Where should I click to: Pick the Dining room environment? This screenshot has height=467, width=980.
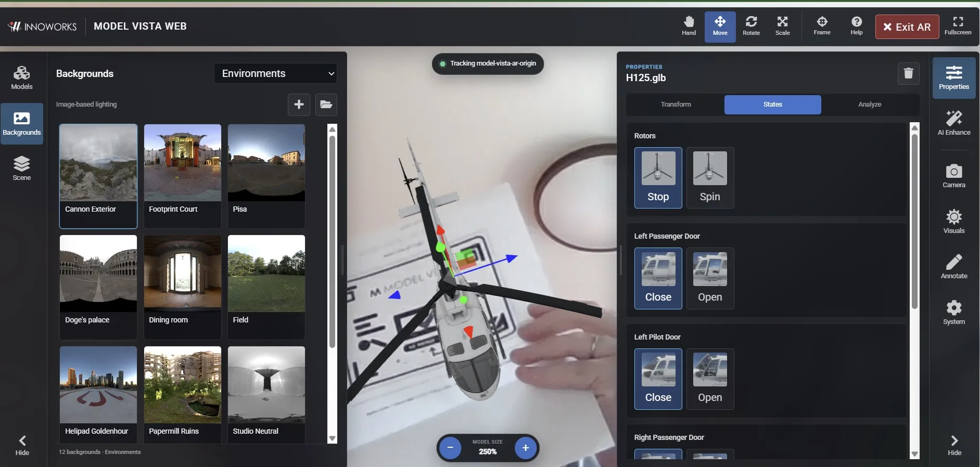click(x=182, y=287)
